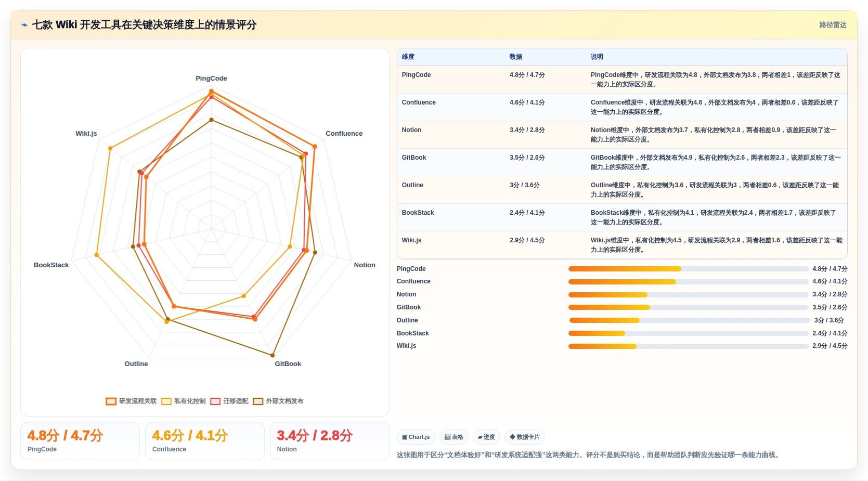The height and width of the screenshot is (481, 868).
Task: Click the Outline progress bar
Action: (x=689, y=320)
